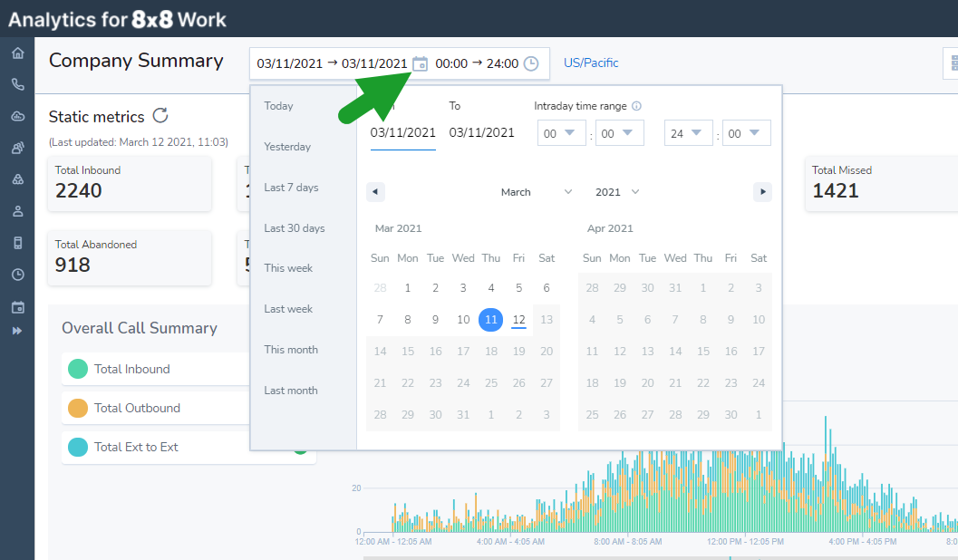The width and height of the screenshot is (958, 560).
Task: Open the user profile sidebar icon
Action: click(17, 211)
